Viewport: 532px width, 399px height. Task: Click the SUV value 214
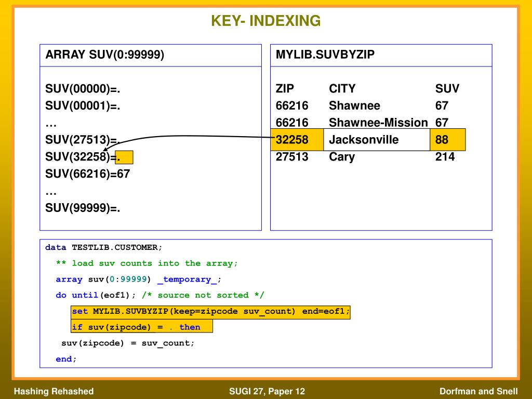pyautogui.click(x=445, y=157)
